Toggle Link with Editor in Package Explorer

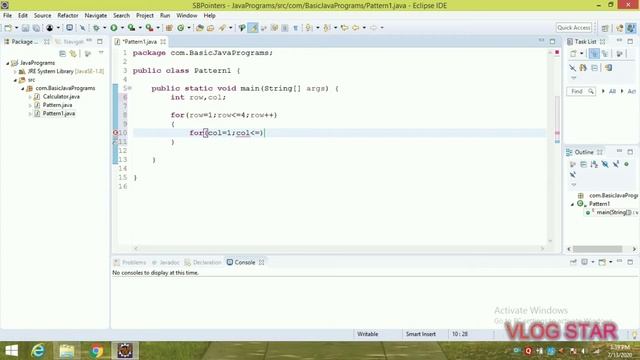click(x=73, y=53)
